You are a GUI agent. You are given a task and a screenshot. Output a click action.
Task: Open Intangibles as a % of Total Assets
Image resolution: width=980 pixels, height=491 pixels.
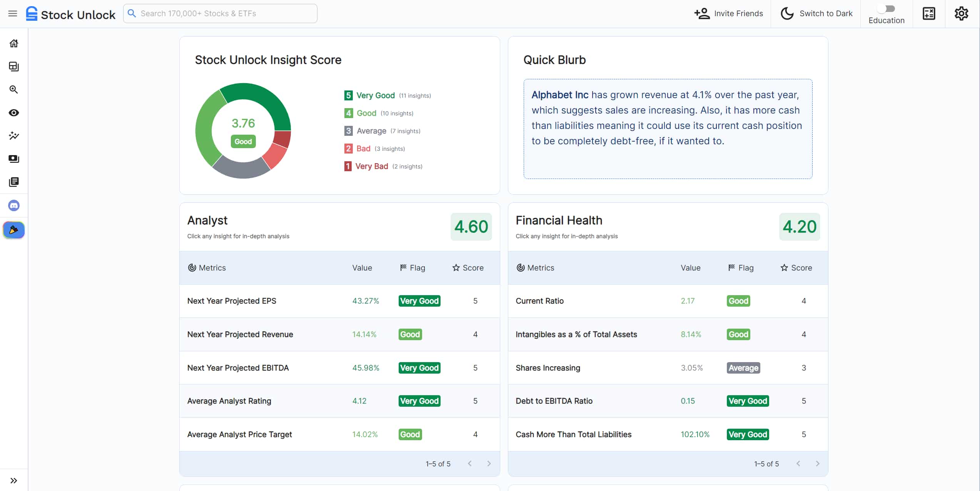point(668,335)
